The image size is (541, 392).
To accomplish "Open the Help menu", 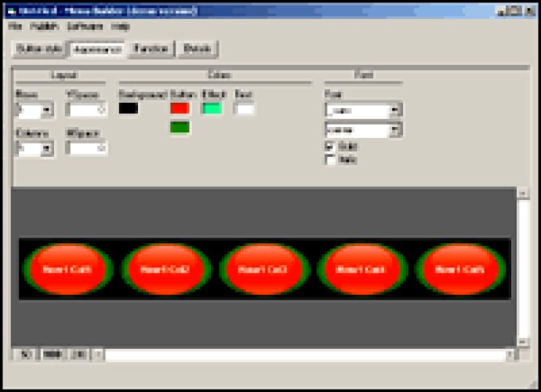I will point(121,26).
